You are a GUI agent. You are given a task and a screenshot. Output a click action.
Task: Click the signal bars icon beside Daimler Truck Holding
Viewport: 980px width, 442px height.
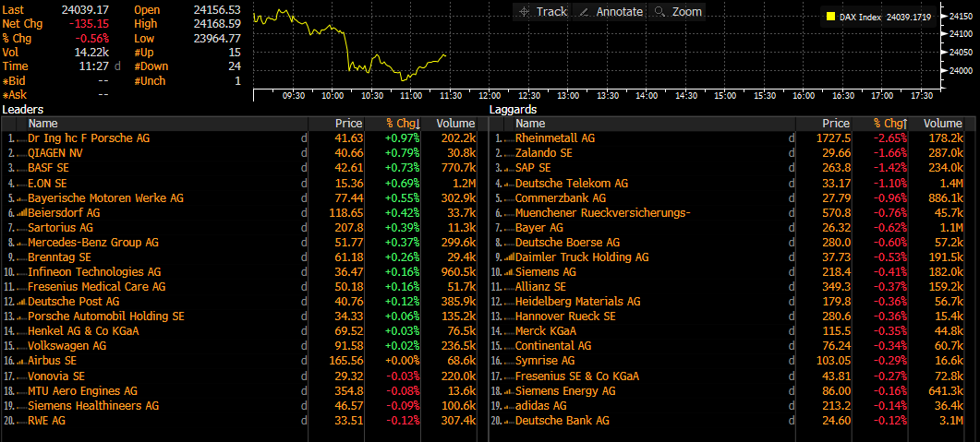tap(509, 257)
